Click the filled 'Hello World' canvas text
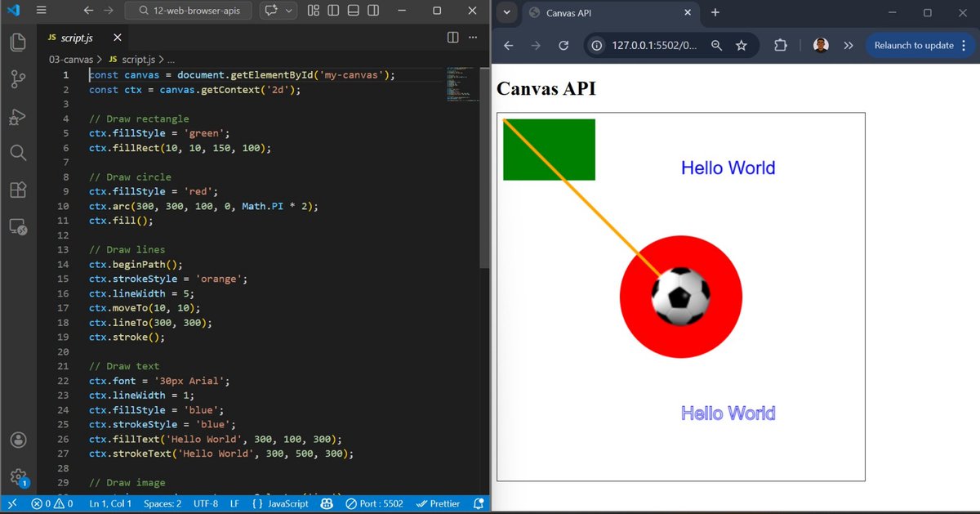Image resolution: width=980 pixels, height=514 pixels. (x=728, y=168)
